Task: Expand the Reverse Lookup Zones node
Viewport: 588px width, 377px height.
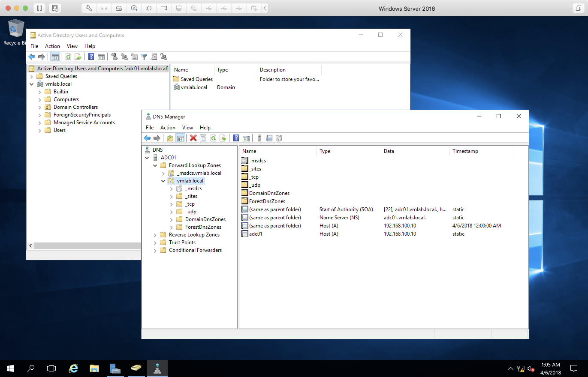Action: 155,235
